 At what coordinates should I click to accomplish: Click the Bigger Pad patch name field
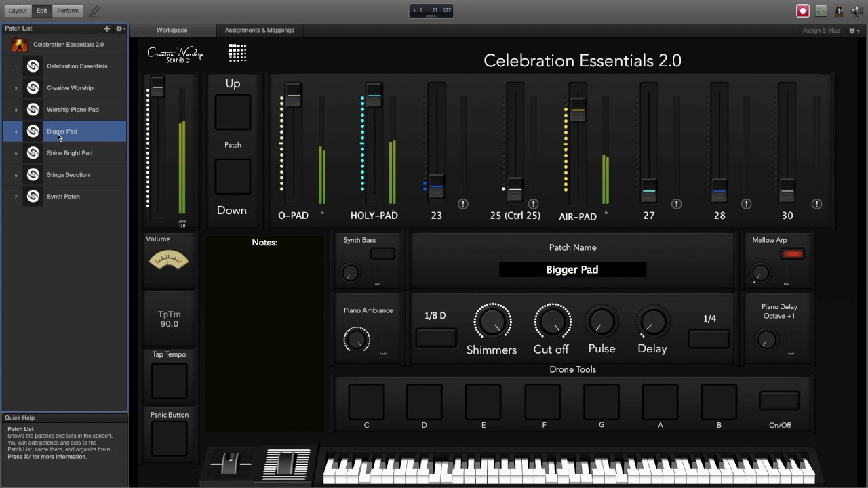572,270
